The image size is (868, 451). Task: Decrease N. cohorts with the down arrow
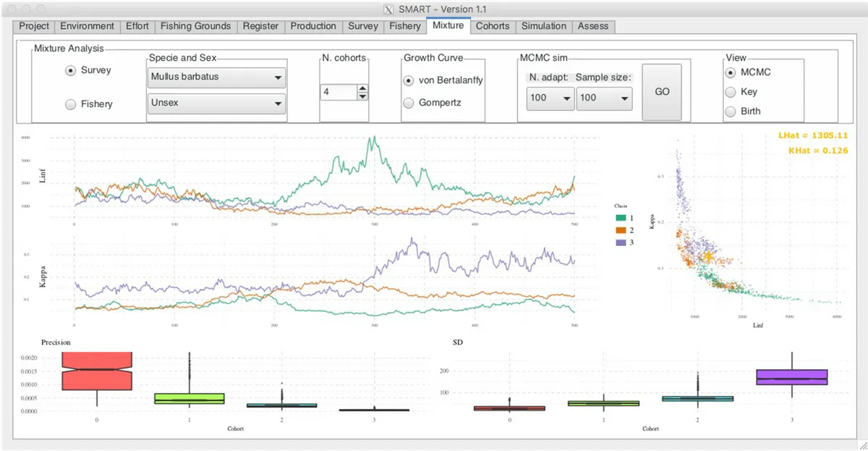(363, 96)
